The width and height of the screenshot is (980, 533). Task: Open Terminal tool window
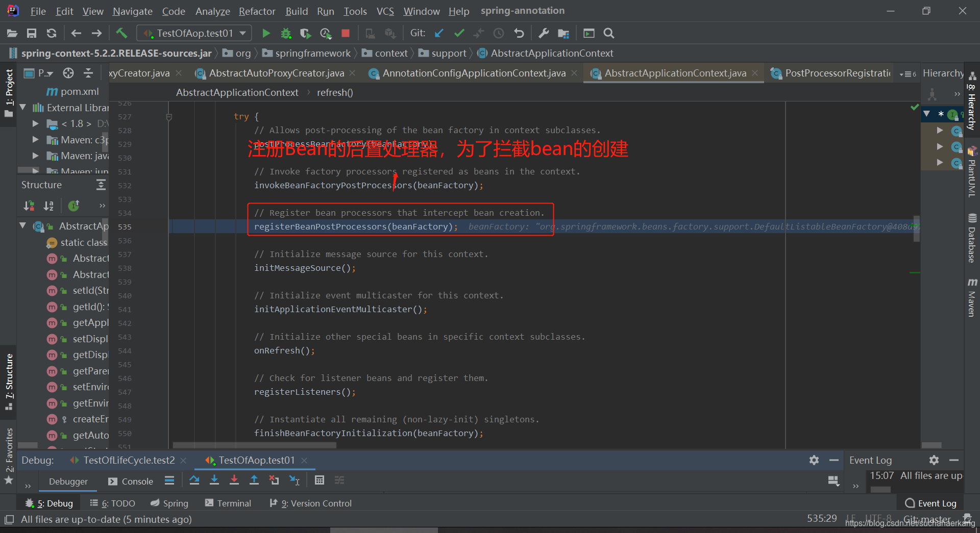[x=228, y=503]
